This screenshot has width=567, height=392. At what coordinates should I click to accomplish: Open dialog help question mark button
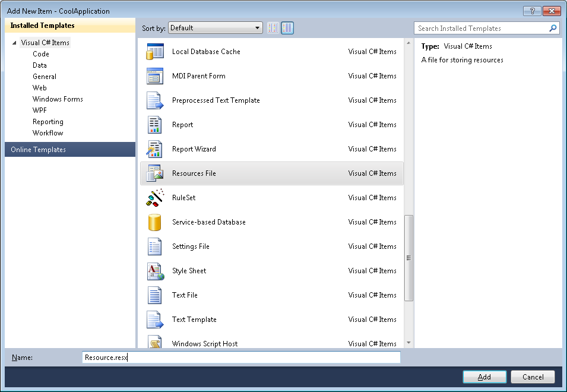coord(532,11)
